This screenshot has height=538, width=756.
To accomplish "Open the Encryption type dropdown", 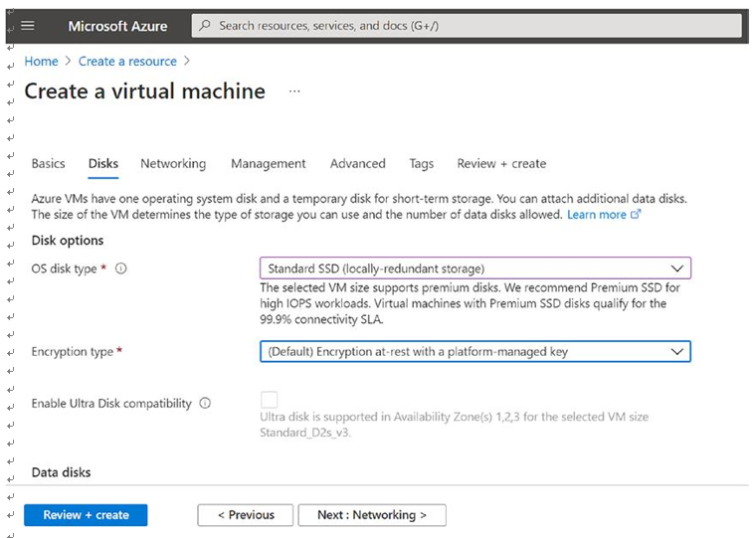I will pyautogui.click(x=475, y=351).
